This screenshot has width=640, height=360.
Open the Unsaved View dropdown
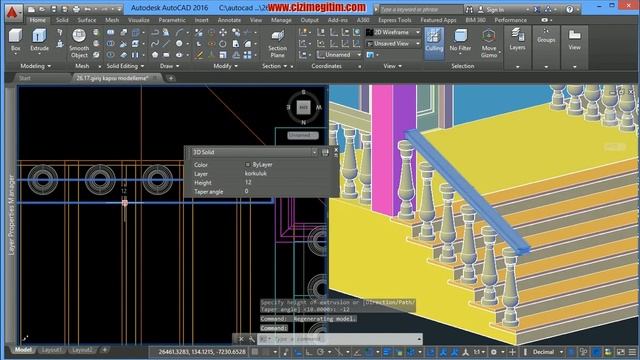click(393, 43)
